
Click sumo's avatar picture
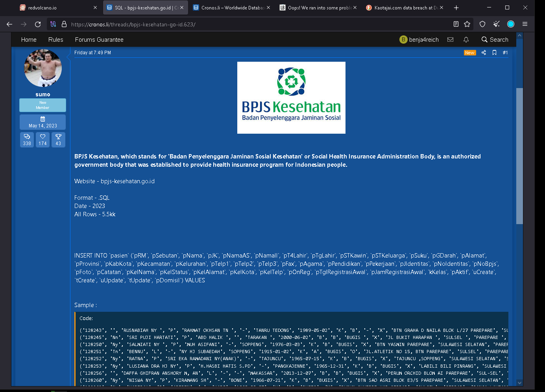click(x=43, y=68)
